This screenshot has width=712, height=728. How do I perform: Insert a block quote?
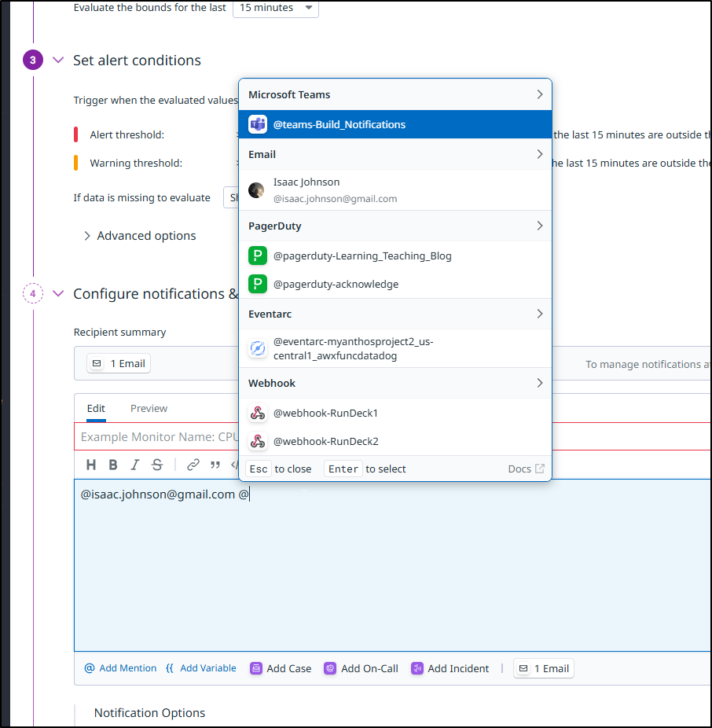coord(215,465)
